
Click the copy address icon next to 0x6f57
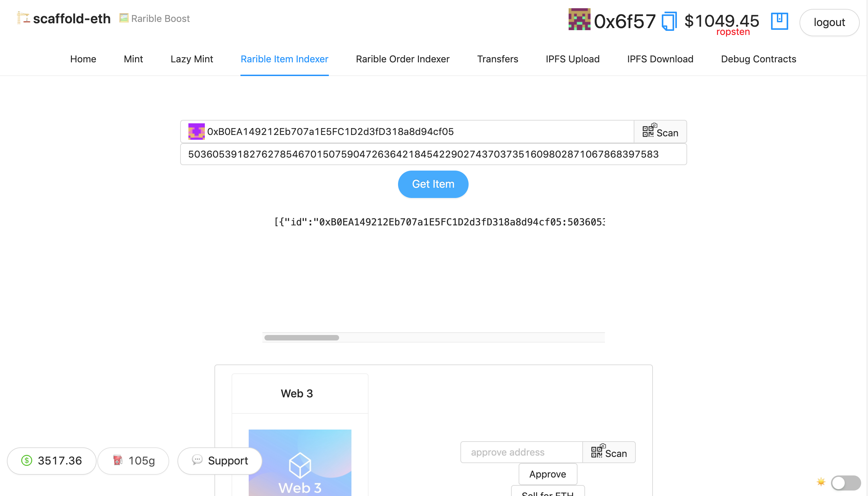tap(669, 22)
